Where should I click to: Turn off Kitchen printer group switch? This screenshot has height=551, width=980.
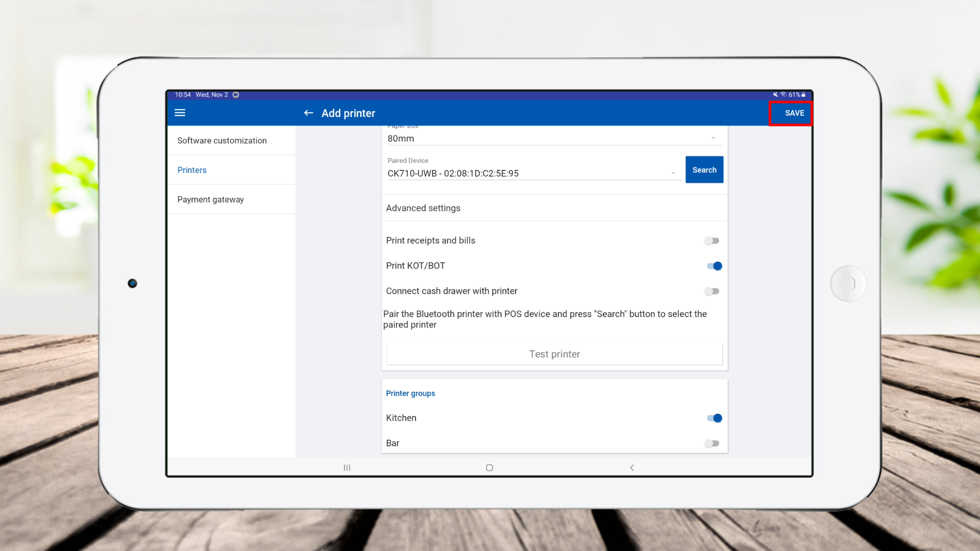click(714, 418)
